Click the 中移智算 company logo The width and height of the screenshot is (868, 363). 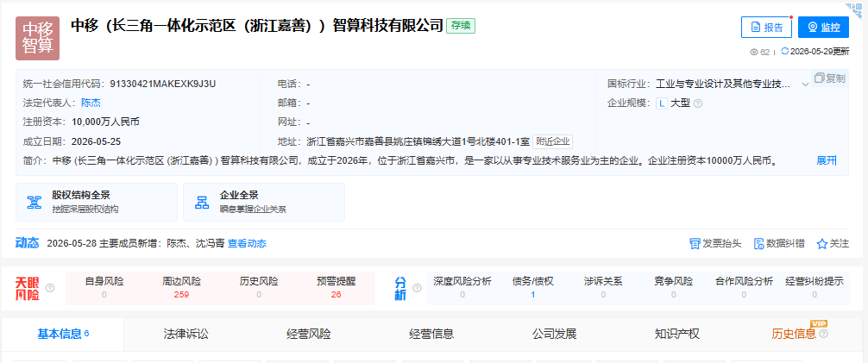coord(37,38)
